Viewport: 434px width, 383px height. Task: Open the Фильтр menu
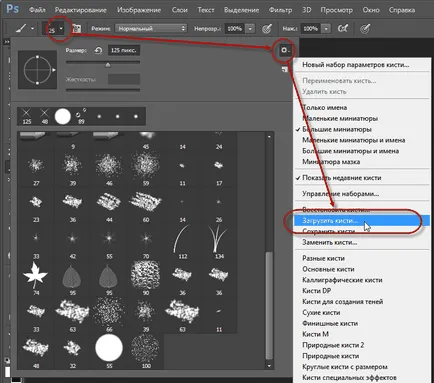tap(280, 10)
